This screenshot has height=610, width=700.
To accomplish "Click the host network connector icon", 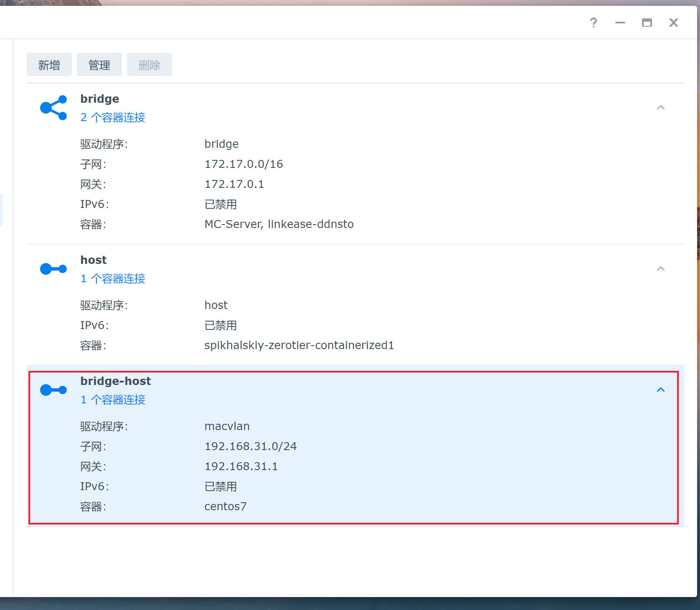I will tap(53, 269).
